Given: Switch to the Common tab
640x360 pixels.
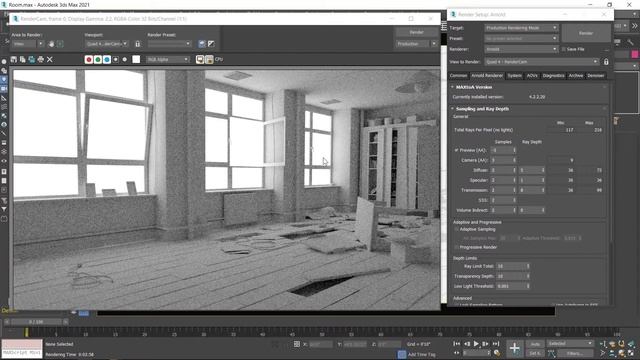Looking at the screenshot, I should tap(458, 76).
